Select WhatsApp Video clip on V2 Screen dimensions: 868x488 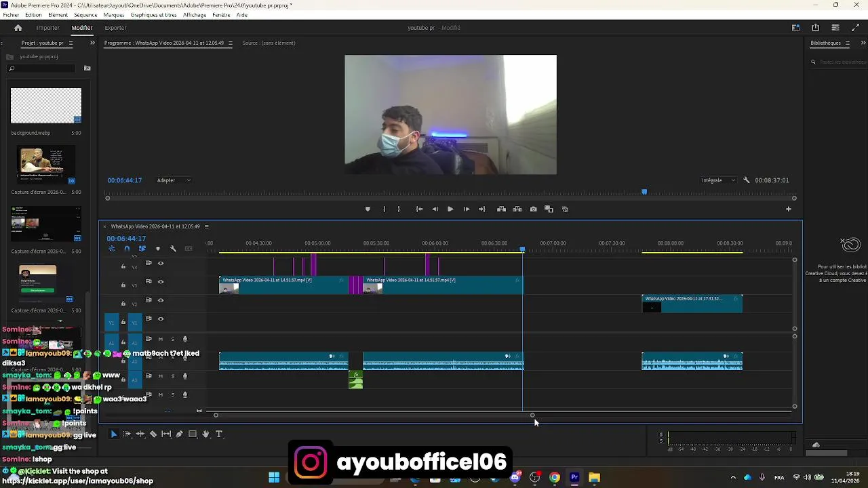coord(692,304)
